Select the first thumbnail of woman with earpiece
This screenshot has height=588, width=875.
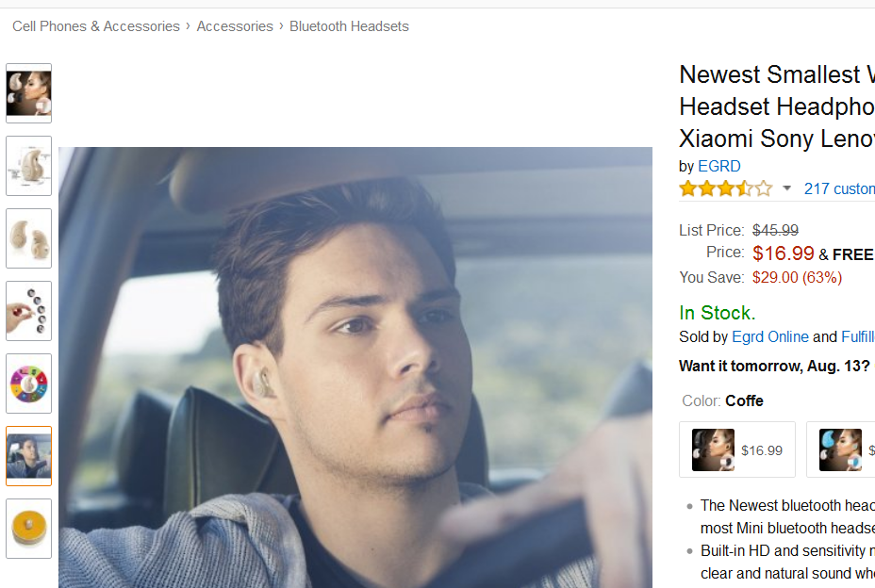coord(29,93)
